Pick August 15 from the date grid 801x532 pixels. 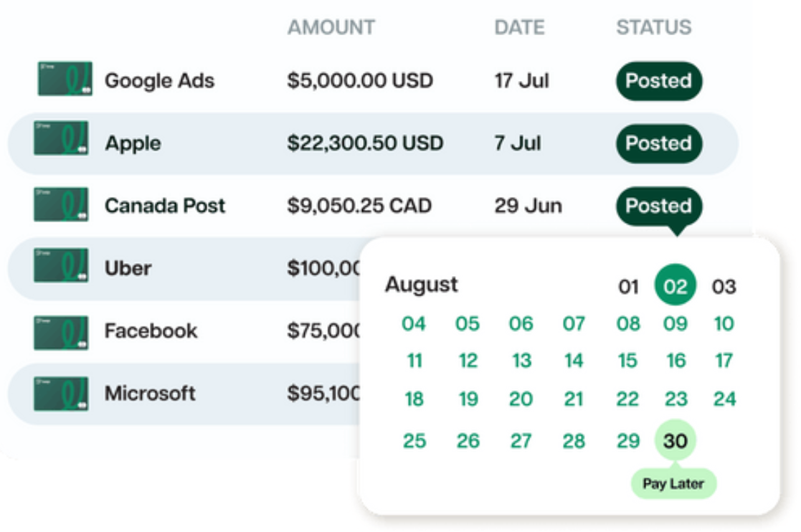627,361
